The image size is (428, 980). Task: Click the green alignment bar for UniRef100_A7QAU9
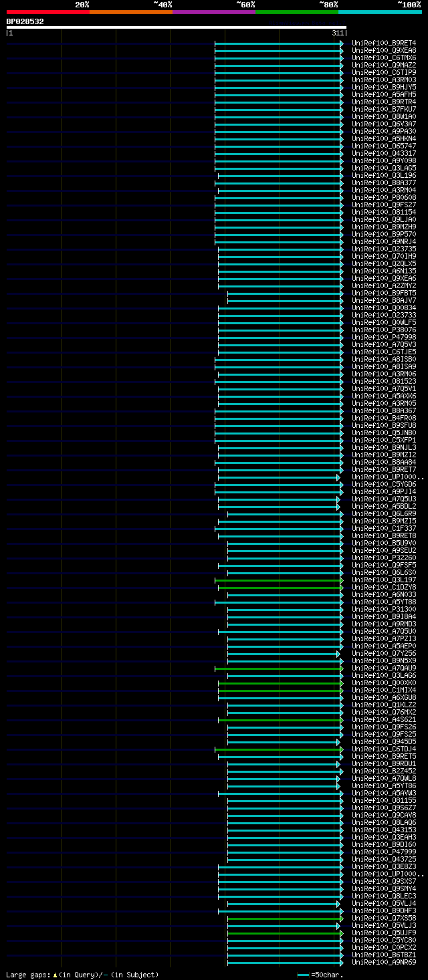pyautogui.click(x=279, y=668)
